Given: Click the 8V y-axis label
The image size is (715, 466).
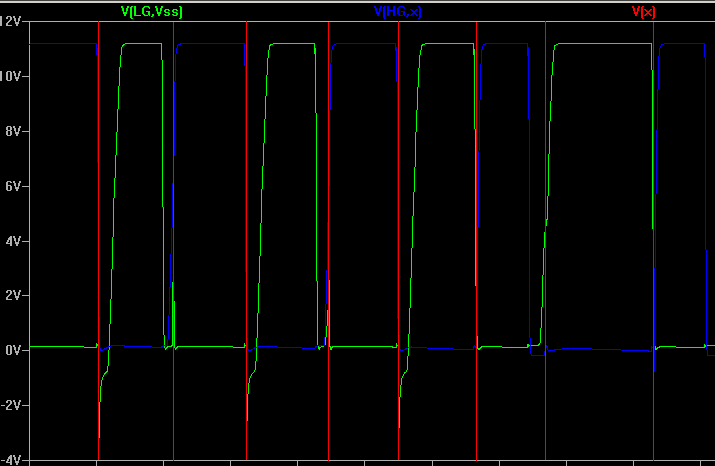Looking at the screenshot, I should [13, 131].
